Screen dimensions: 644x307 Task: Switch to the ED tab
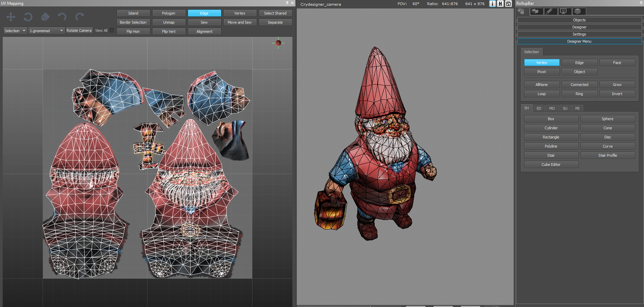click(539, 108)
